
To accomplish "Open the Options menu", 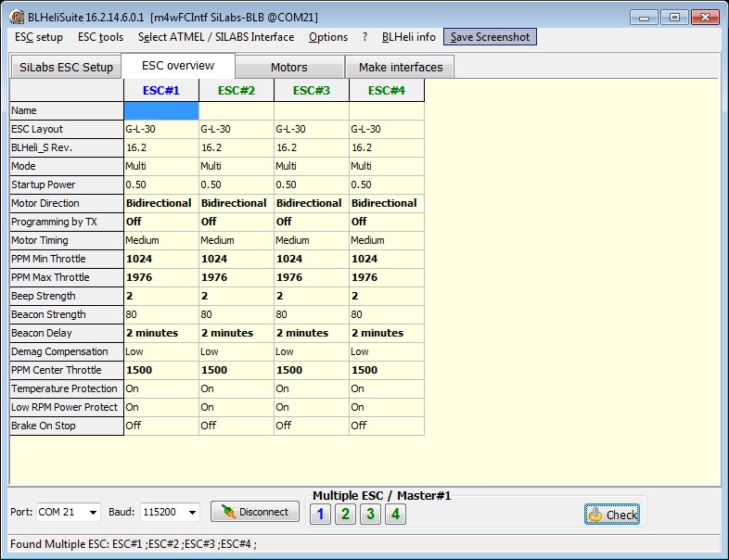I will pos(328,37).
